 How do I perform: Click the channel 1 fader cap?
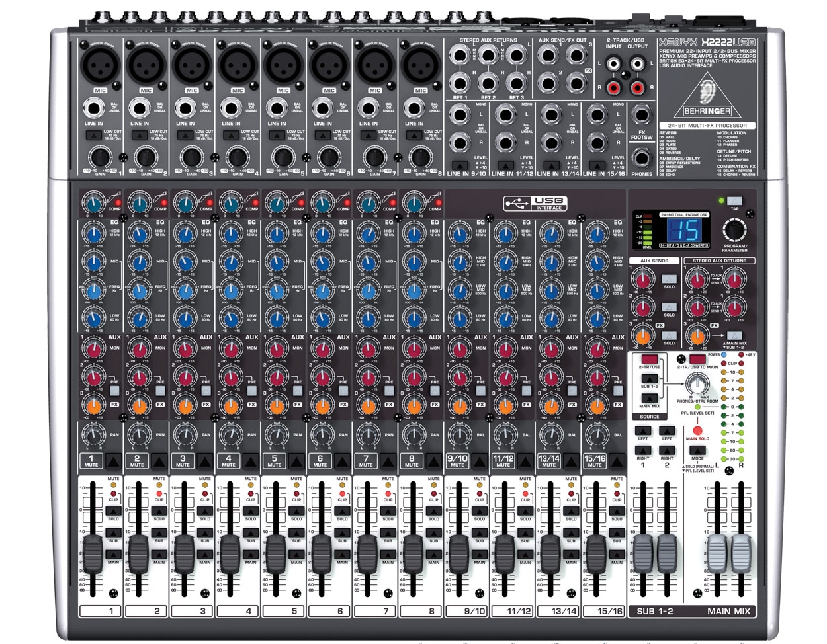93,553
